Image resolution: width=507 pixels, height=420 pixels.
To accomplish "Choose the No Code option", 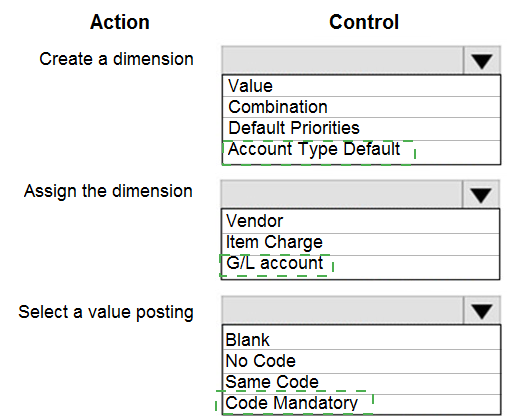I will click(x=361, y=361).
